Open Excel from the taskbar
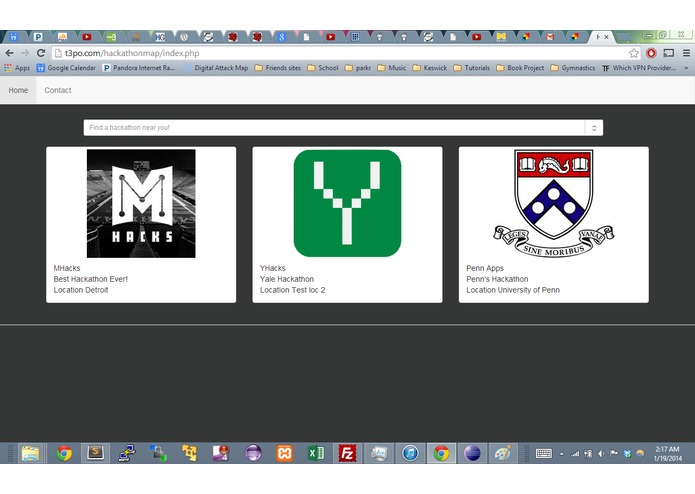The width and height of the screenshot is (695, 494). click(x=316, y=453)
